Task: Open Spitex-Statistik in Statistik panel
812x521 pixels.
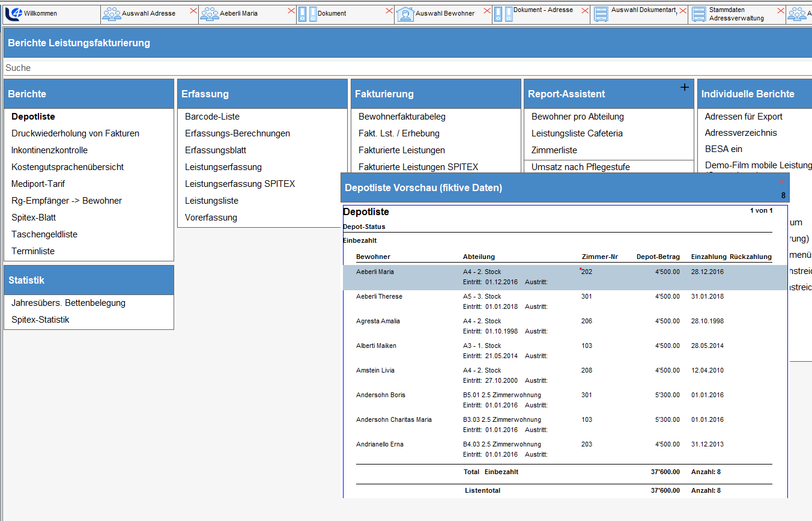Action: [x=40, y=320]
